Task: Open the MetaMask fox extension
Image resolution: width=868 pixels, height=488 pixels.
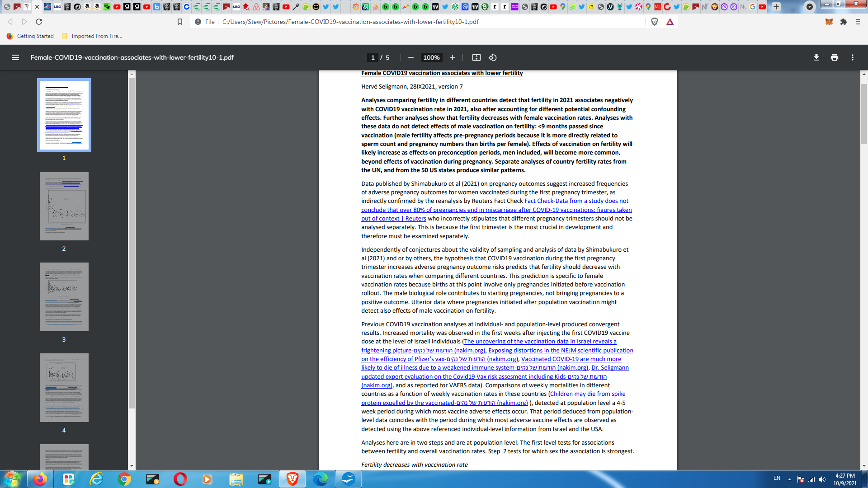Action: (x=829, y=22)
